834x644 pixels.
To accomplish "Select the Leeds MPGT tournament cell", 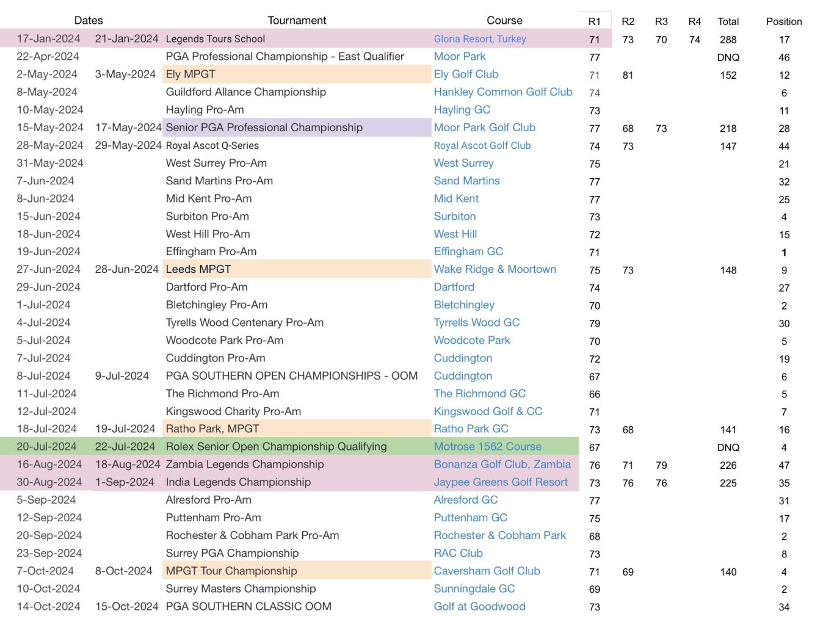I will 297,269.
